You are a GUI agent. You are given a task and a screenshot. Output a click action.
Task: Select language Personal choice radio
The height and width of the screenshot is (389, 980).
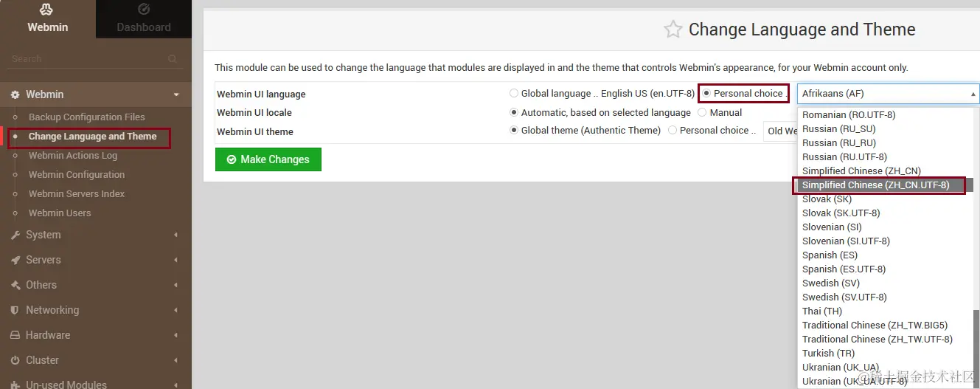coord(706,94)
